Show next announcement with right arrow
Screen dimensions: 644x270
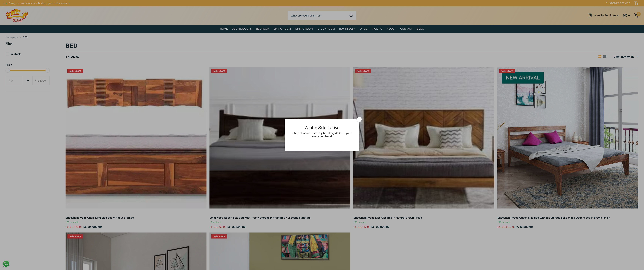[x=69, y=3]
